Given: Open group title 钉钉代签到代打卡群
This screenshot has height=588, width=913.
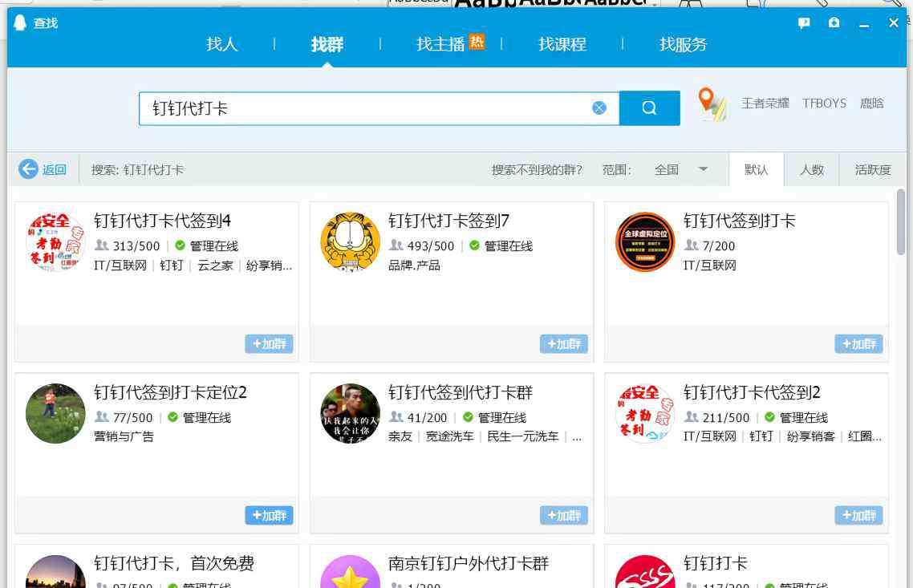Looking at the screenshot, I should pyautogui.click(x=461, y=392).
